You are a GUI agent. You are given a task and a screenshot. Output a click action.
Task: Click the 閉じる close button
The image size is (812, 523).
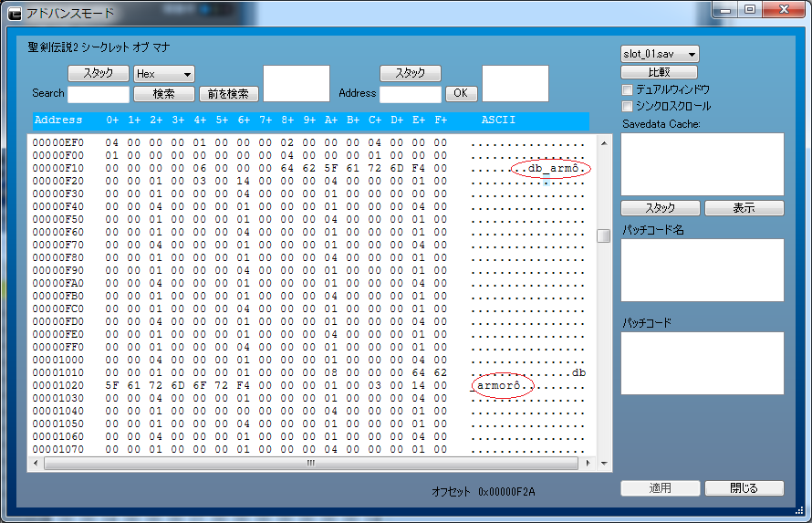point(744,488)
